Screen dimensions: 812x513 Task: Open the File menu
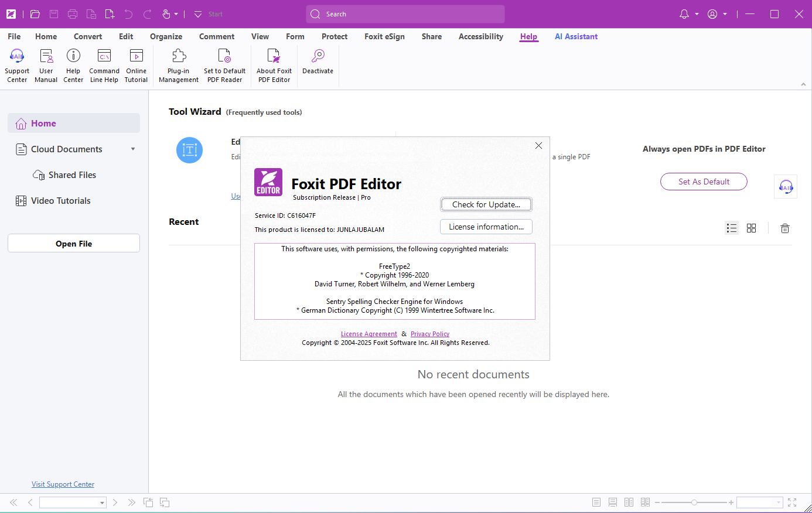(x=14, y=36)
